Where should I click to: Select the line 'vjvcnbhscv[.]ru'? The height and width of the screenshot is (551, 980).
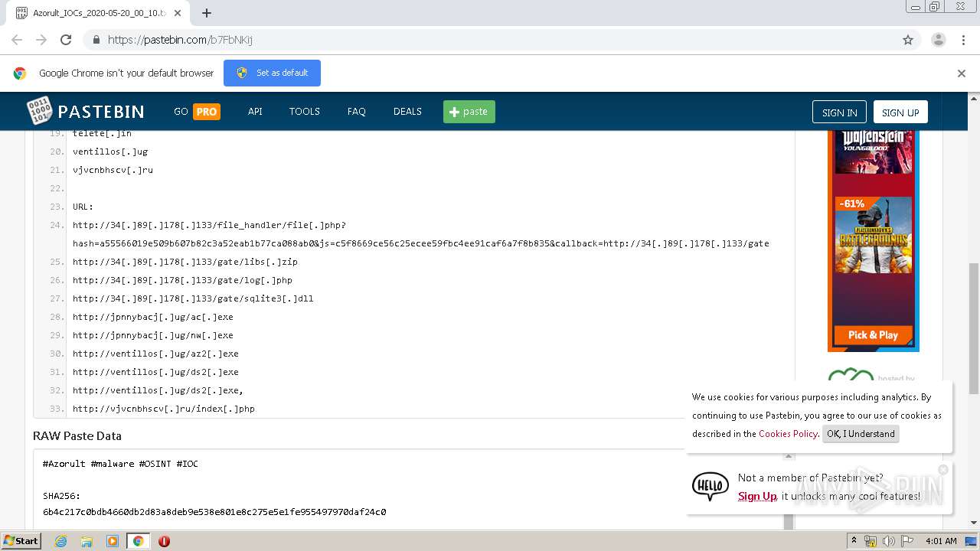113,170
